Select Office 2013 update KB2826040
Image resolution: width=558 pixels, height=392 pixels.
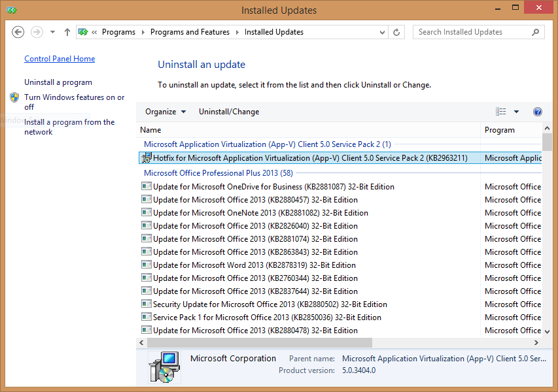point(340,226)
